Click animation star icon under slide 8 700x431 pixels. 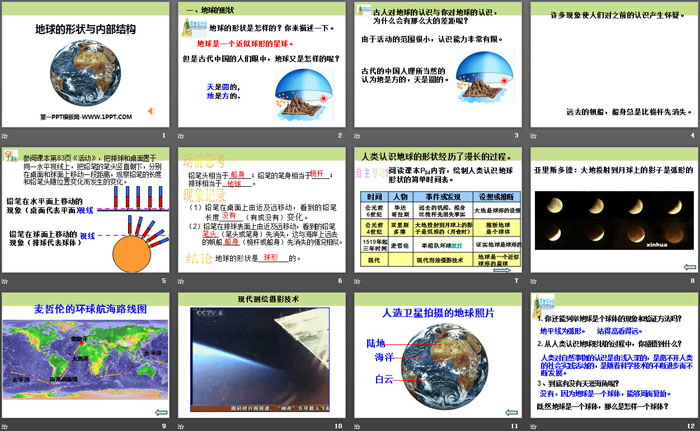533,281
